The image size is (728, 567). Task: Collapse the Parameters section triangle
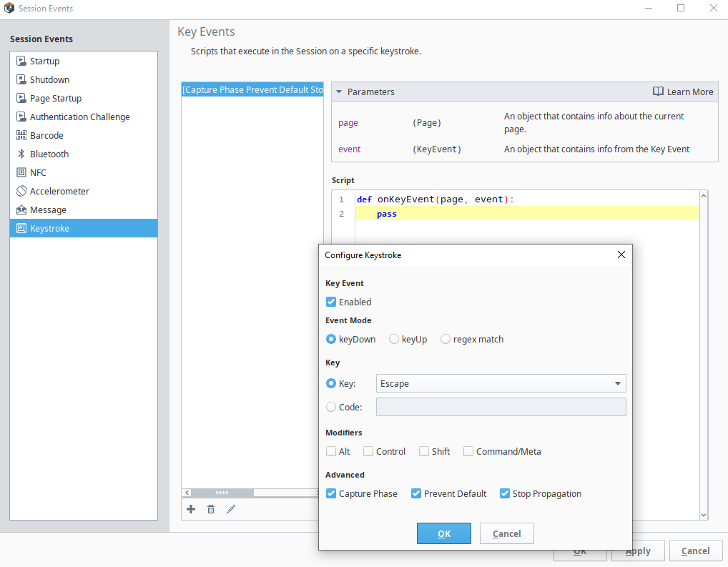pyautogui.click(x=339, y=92)
